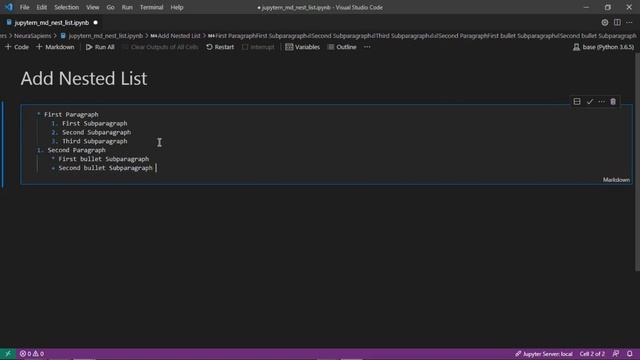Open more notebook toolbar actions ellipsis
The image size is (640, 360).
367,47
